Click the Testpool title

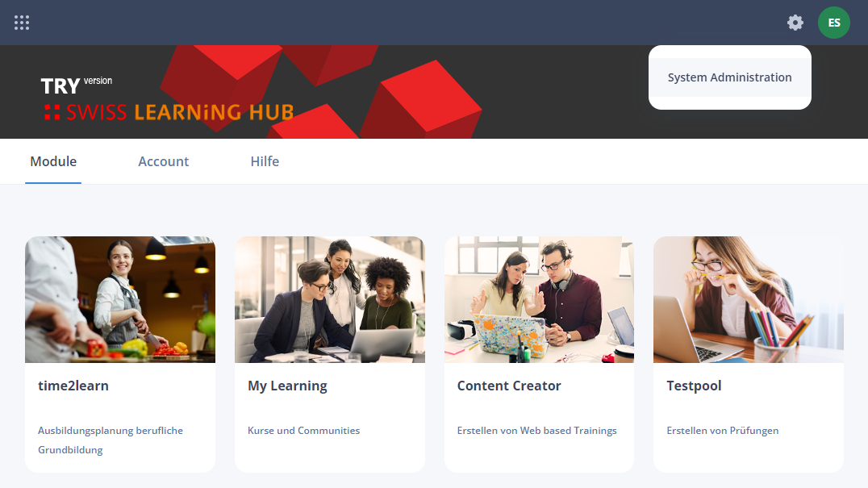[x=694, y=386]
